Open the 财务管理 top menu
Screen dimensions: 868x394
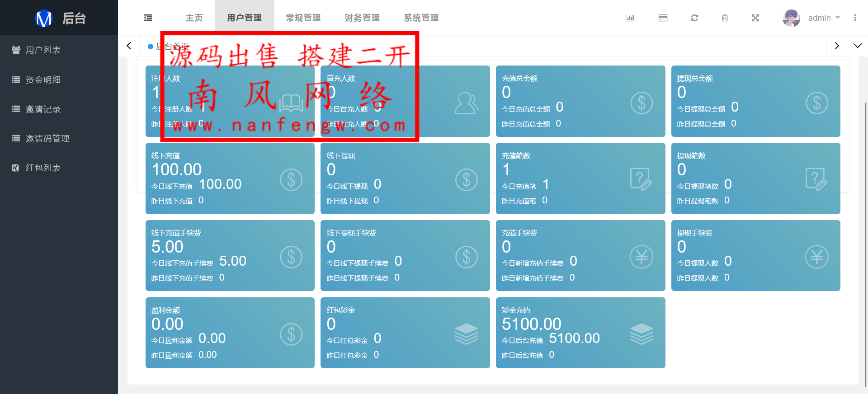pos(362,18)
